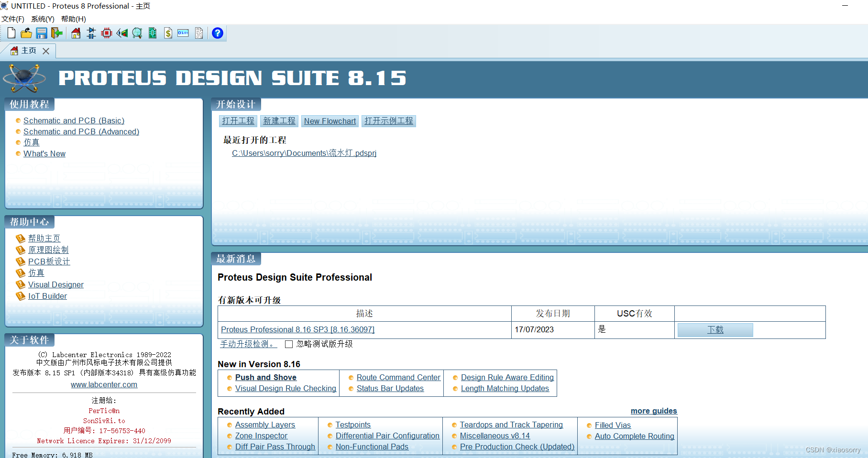The image size is (868, 458).
Task: Open the 3D Visualizer eye icon
Action: pyautogui.click(x=122, y=33)
